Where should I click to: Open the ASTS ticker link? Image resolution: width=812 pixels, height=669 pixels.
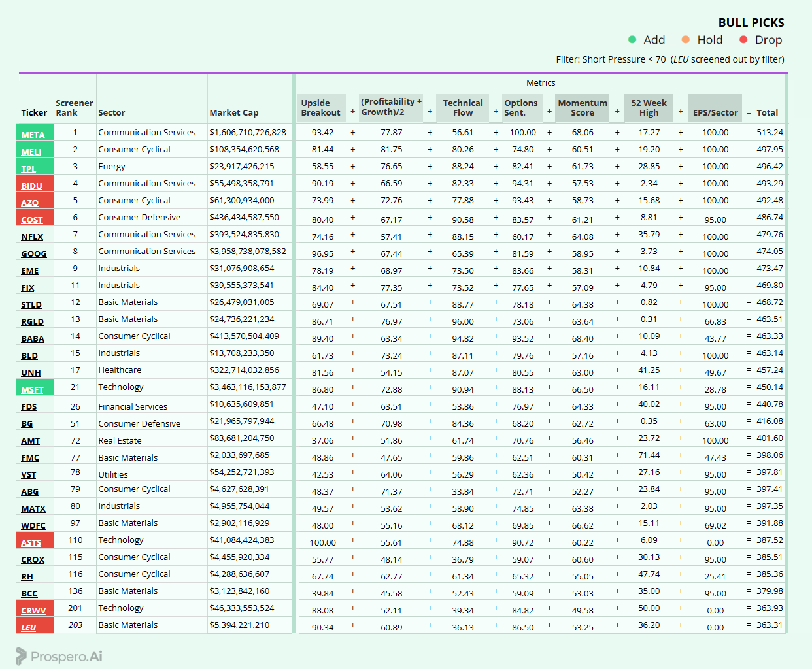31,542
